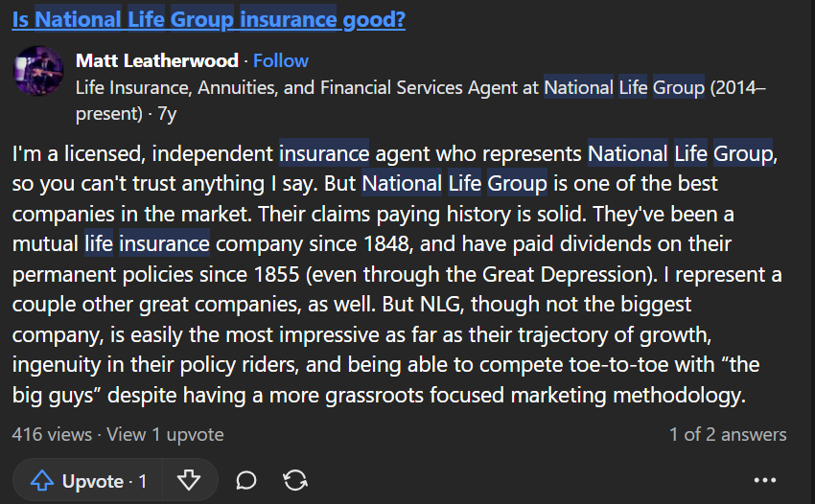Viewport: 815px width, 504px height.
Task: Click "National Life Group" after the word represents
Action: 680,152
